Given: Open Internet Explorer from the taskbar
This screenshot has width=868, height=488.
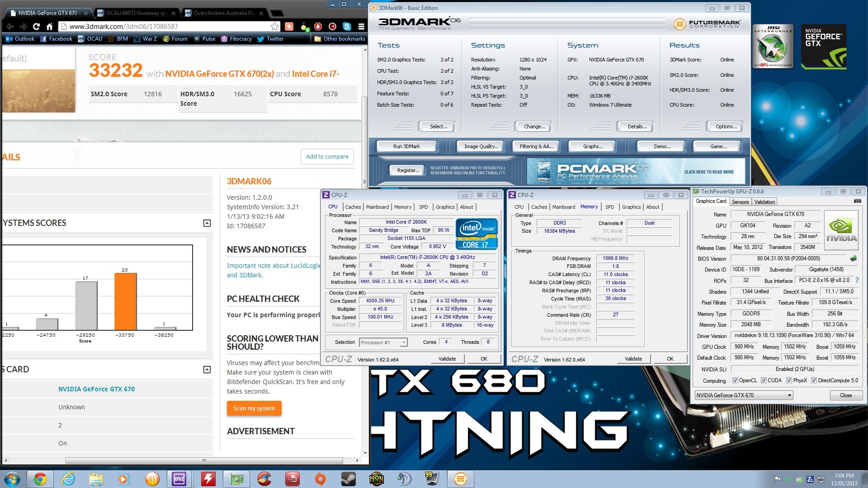Looking at the screenshot, I should pos(68,479).
